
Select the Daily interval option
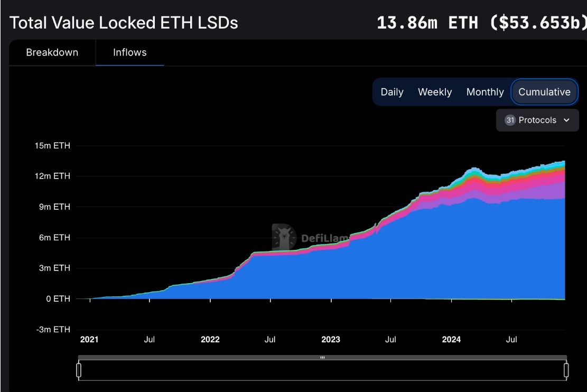tap(392, 92)
